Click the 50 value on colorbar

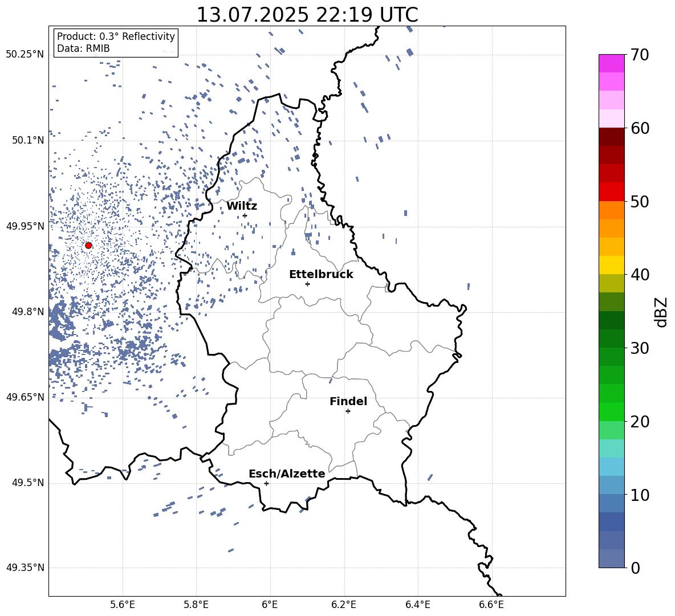pos(640,201)
